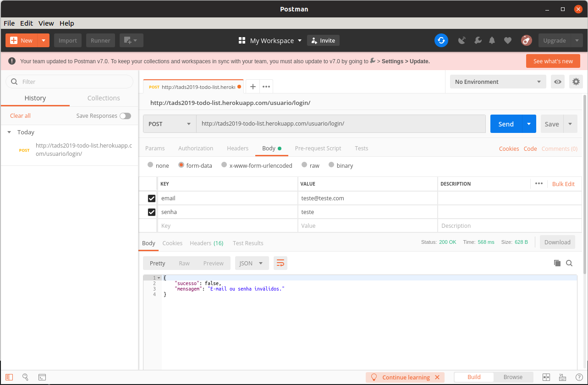The height and width of the screenshot is (385, 588).
Task: Click the history Filter search field
Action: (x=69, y=82)
